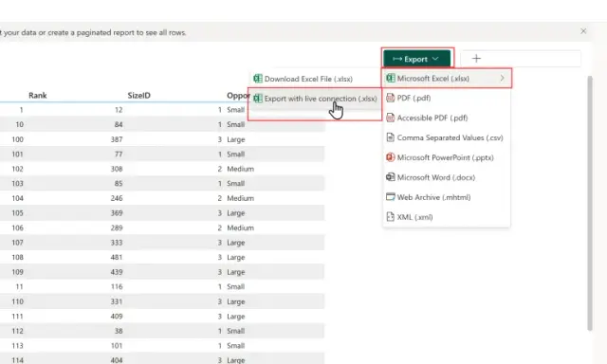Click Rank cell 109
Screen dimensions: 607x364
17,272
